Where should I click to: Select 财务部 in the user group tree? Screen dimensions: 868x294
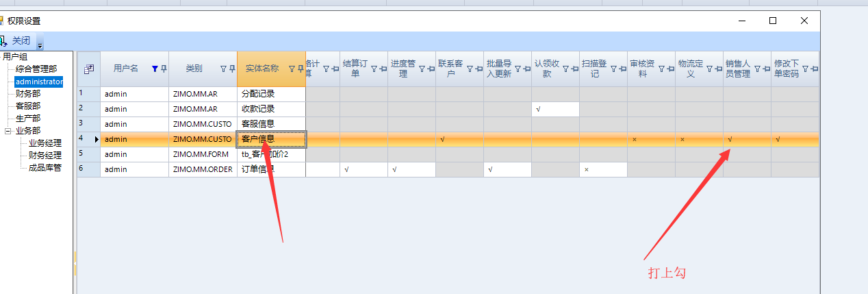coord(27,94)
